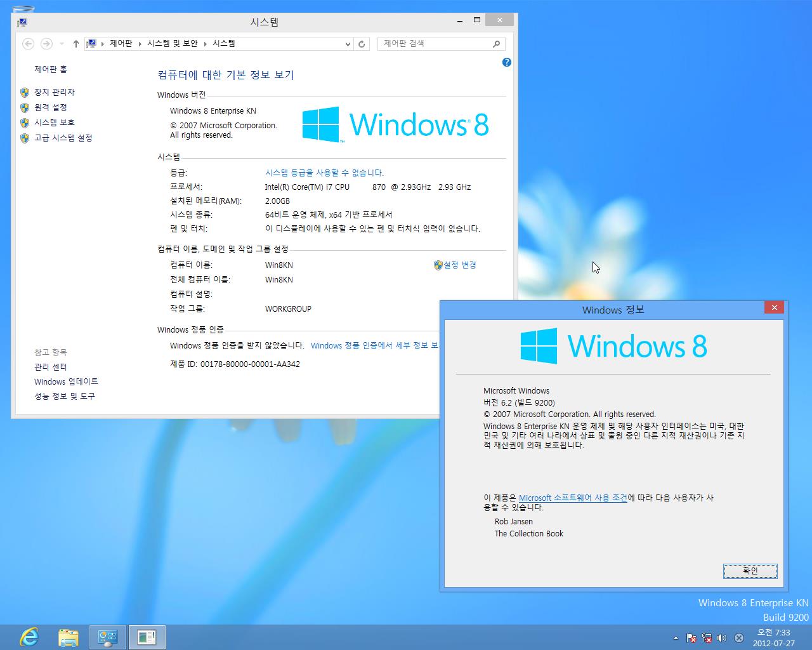Click the search magnifier icon
The height and width of the screenshot is (650, 812).
click(x=496, y=44)
